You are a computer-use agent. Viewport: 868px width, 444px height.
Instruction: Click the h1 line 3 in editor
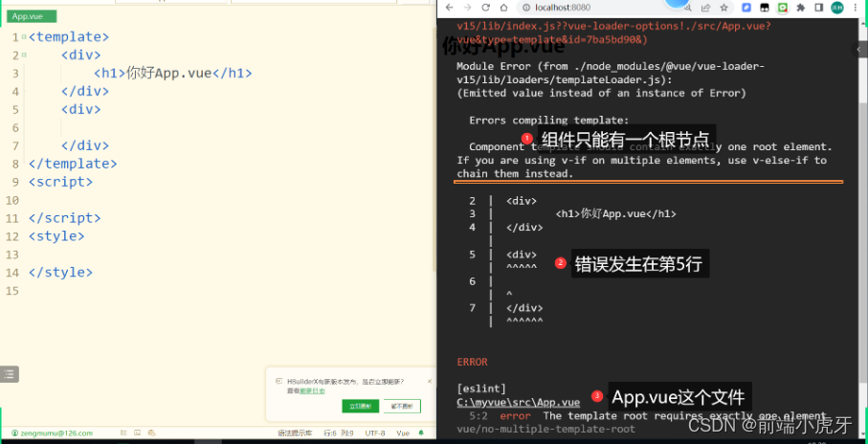coord(172,73)
